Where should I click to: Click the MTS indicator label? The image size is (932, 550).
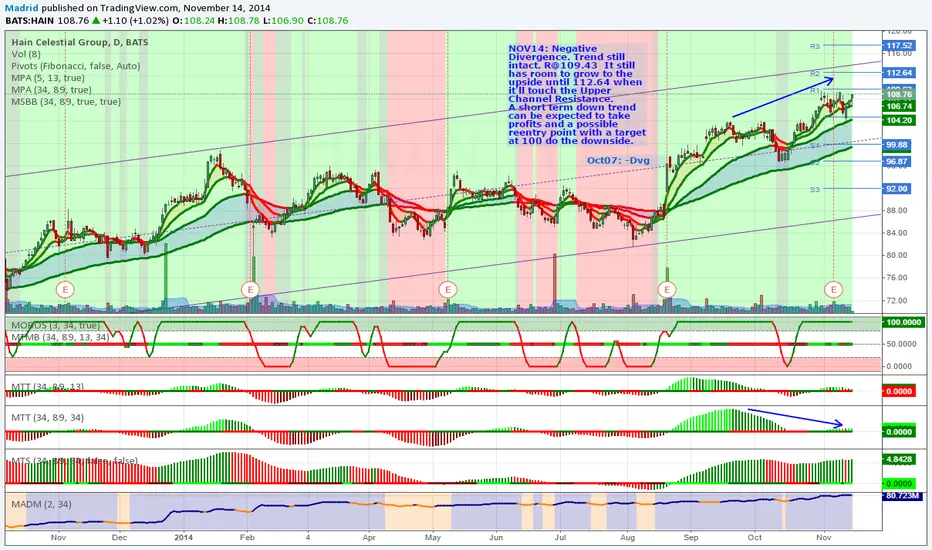74,461
